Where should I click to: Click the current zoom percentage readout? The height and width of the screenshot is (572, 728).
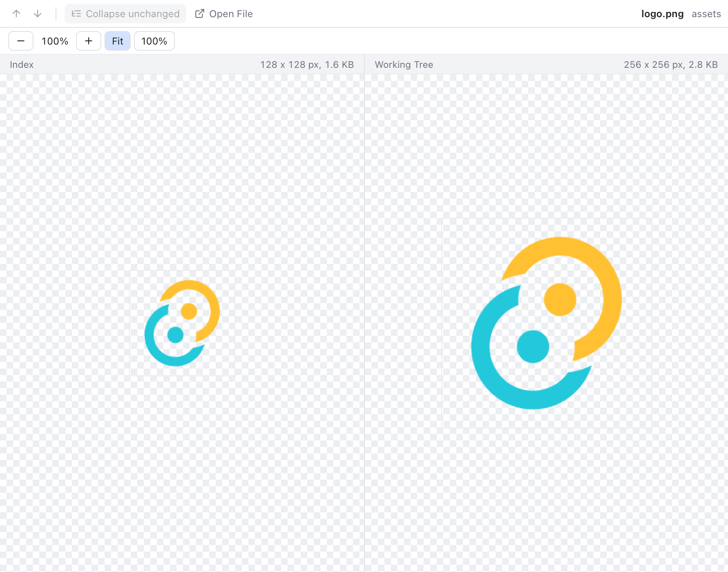pyautogui.click(x=55, y=41)
